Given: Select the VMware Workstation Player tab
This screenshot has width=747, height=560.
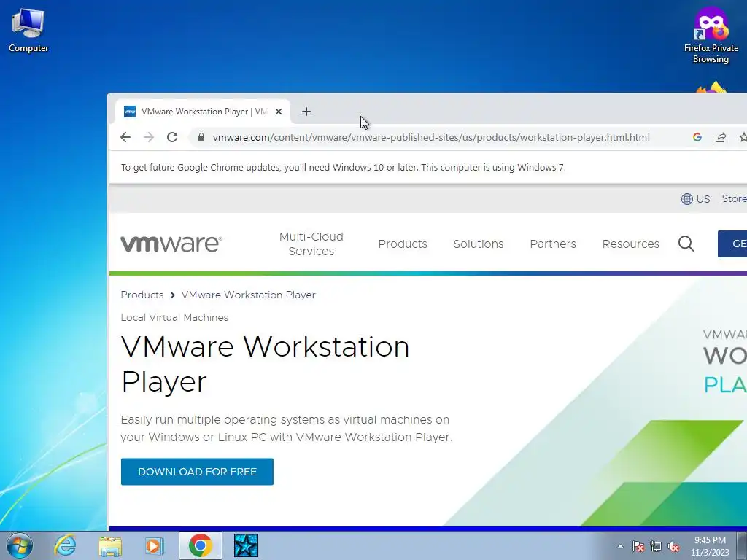Looking at the screenshot, I should [x=203, y=112].
